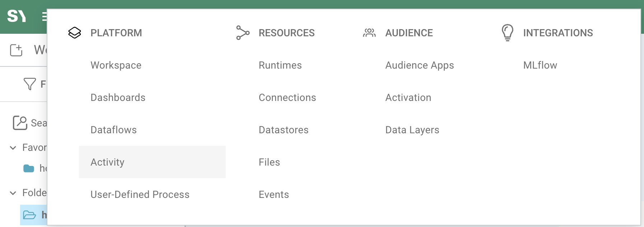This screenshot has height=227, width=644.
Task: Click the Integrations lightbulb icon
Action: coord(507,33)
